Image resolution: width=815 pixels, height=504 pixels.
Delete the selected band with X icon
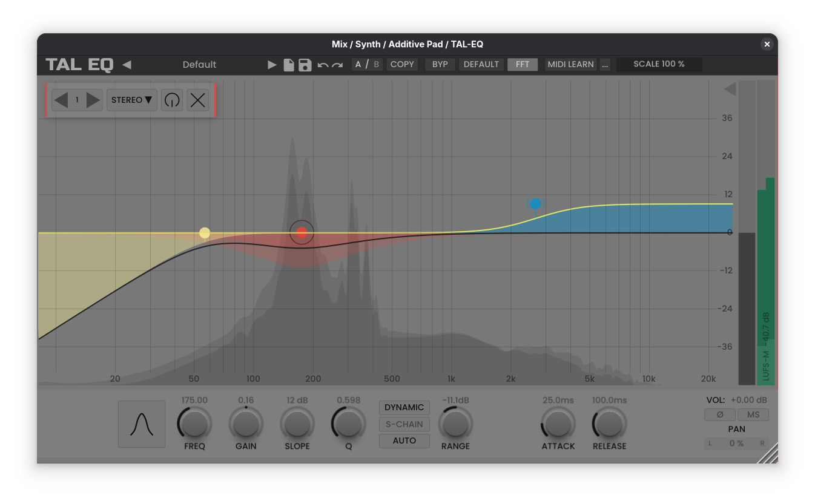click(x=197, y=100)
